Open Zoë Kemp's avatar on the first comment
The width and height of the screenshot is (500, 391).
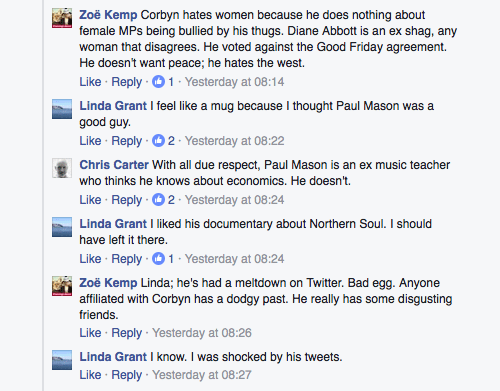pos(62,18)
